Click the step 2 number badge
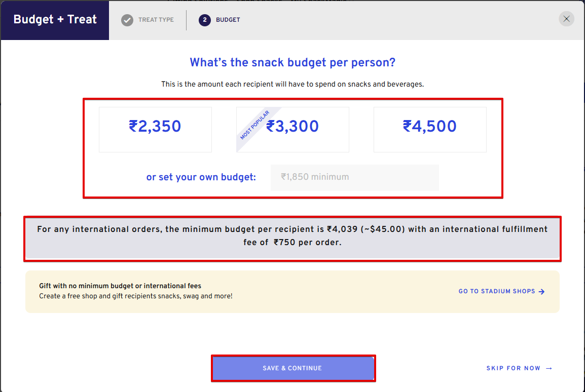This screenshot has height=392, width=585. 205,20
